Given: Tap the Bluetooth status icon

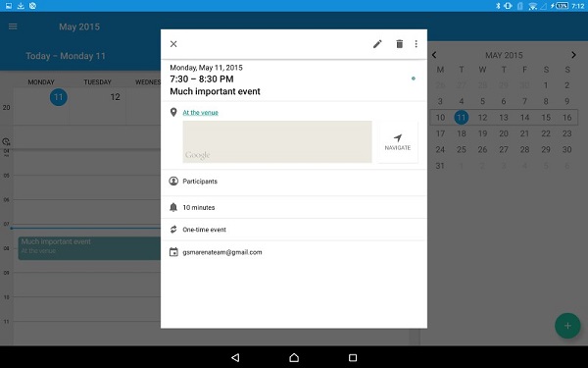Looking at the screenshot, I should (498, 6).
